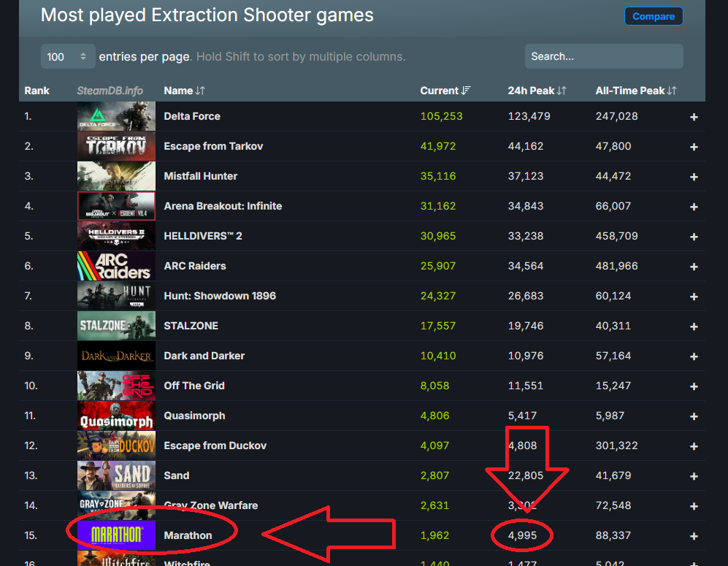Screen dimensions: 728x566
Task: Select HELLDIVERS 2 all-time peak 458,709
Action: pyautogui.click(x=616, y=236)
